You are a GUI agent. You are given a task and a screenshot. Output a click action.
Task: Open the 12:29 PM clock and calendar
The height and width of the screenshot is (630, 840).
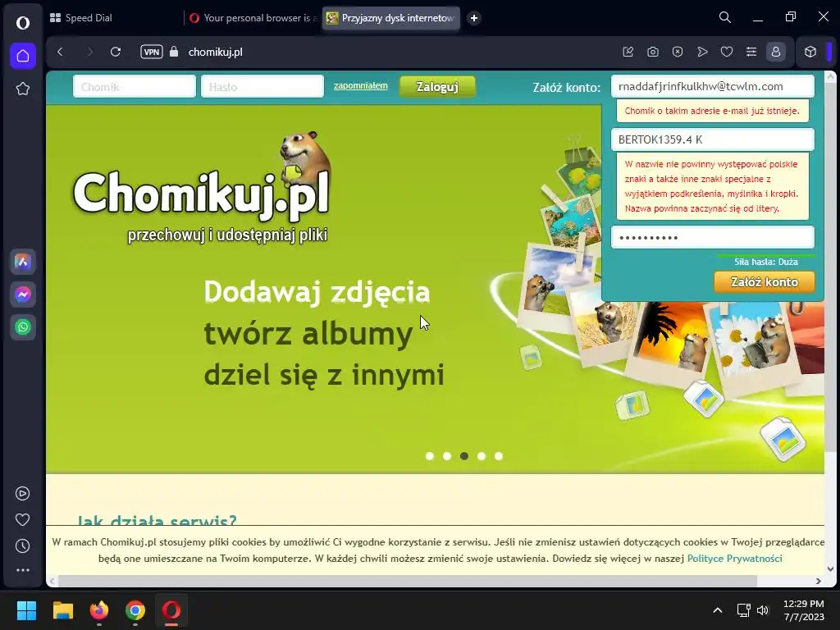[x=804, y=610]
